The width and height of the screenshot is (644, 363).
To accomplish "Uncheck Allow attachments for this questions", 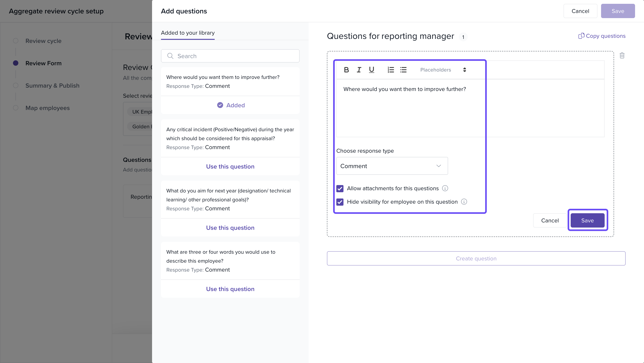I will (x=340, y=188).
